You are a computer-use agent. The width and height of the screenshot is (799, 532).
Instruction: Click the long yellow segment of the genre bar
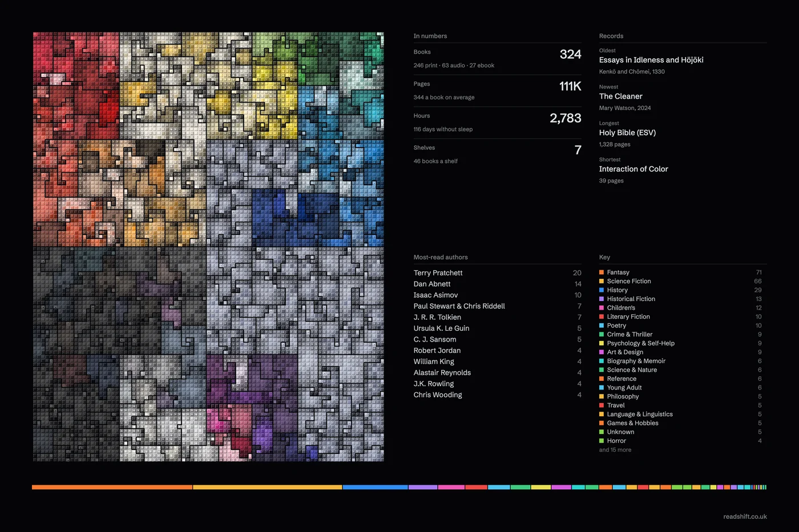click(x=268, y=488)
